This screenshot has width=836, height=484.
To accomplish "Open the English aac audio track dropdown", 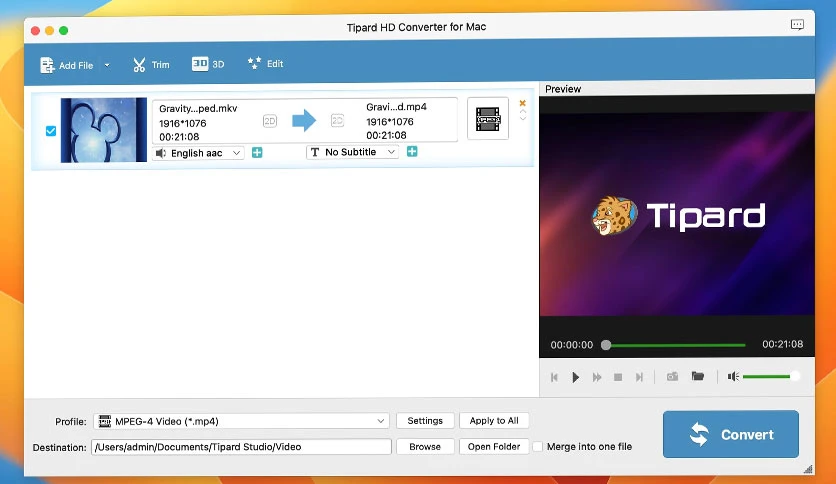I will pyautogui.click(x=198, y=153).
